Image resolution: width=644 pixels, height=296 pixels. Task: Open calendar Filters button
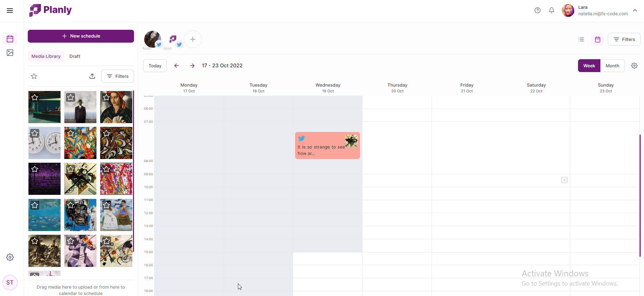coord(624,40)
